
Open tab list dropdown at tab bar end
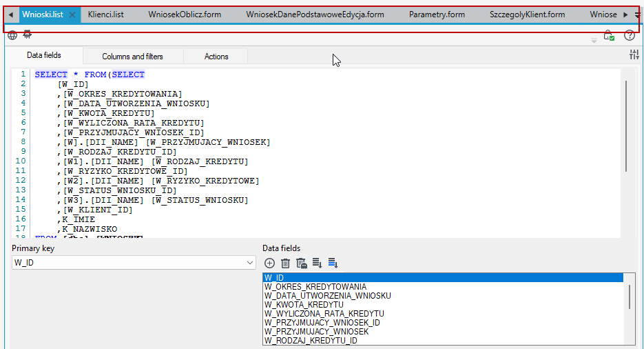[x=637, y=14]
